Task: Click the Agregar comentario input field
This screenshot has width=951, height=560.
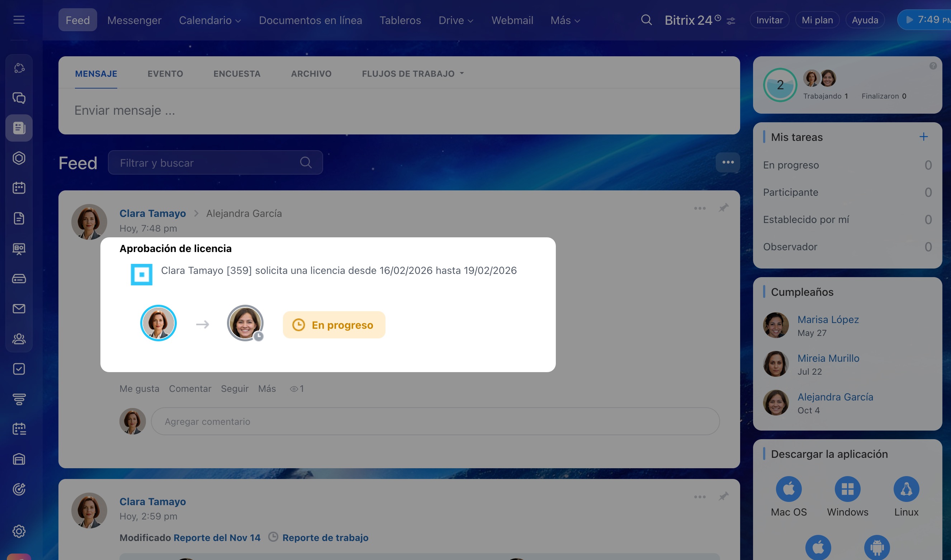Action: click(435, 421)
